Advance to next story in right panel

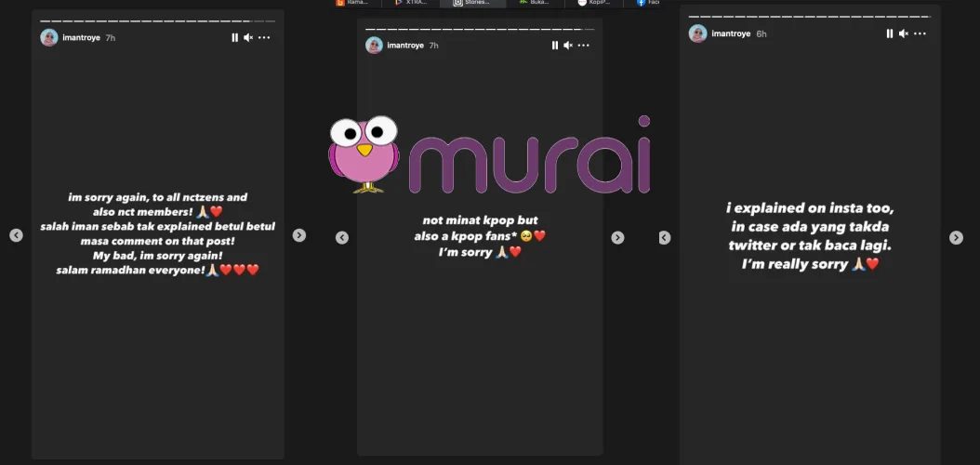pos(956,238)
